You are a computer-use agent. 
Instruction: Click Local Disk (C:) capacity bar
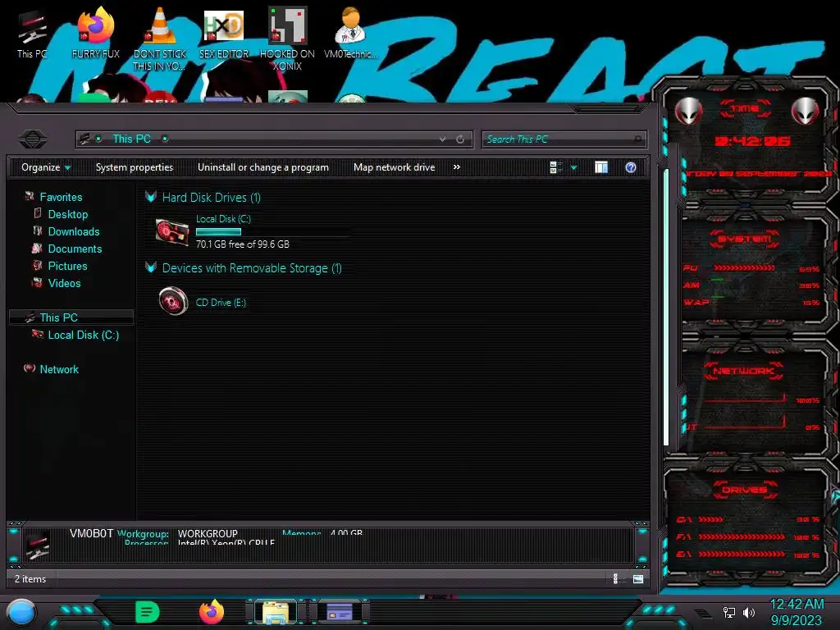click(272, 232)
